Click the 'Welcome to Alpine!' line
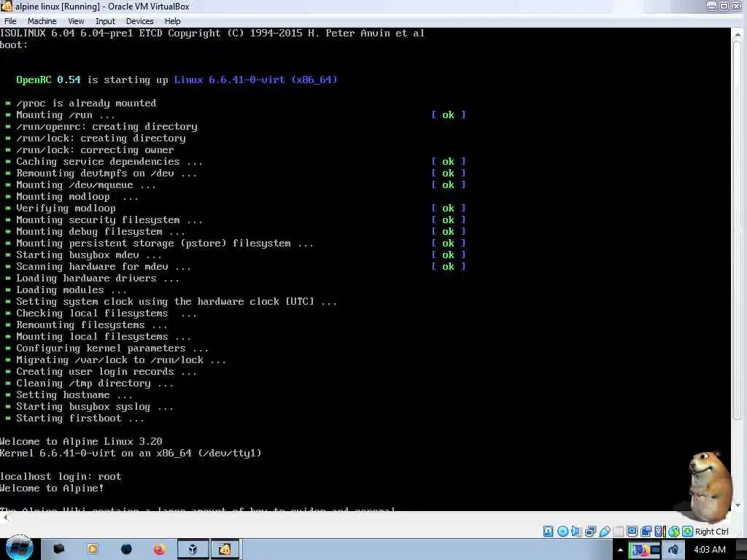 [x=52, y=488]
